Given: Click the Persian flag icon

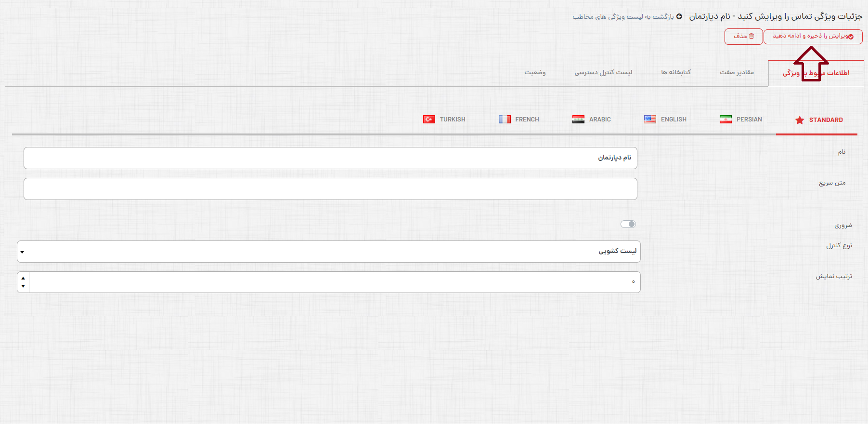Looking at the screenshot, I should [725, 120].
